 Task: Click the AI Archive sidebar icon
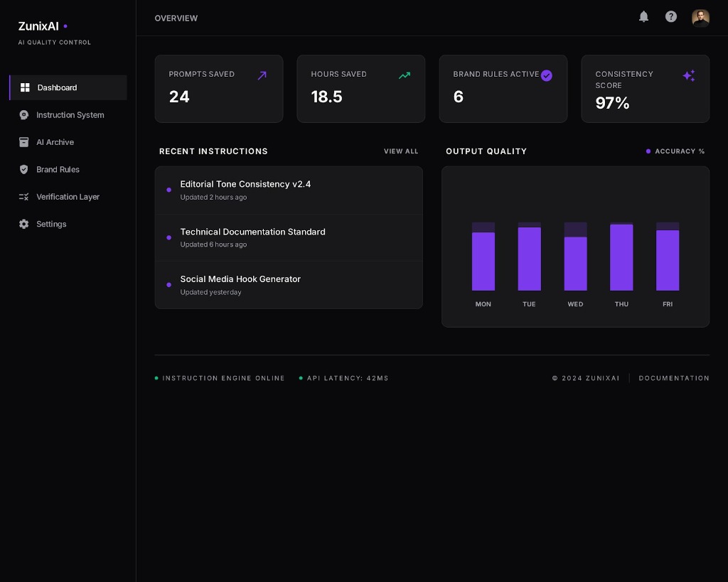23,142
